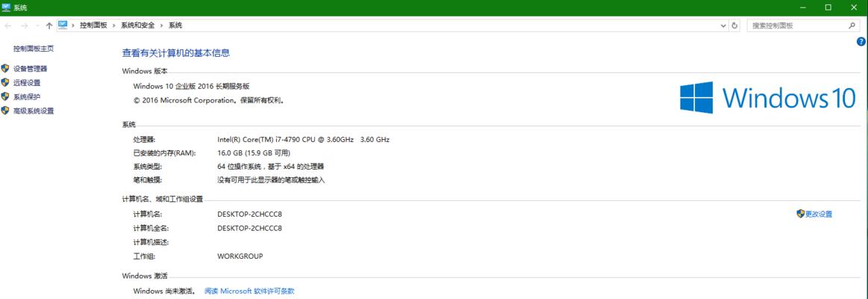868x299 pixels.
Task: Go up one level with up arrow
Action: click(x=49, y=25)
